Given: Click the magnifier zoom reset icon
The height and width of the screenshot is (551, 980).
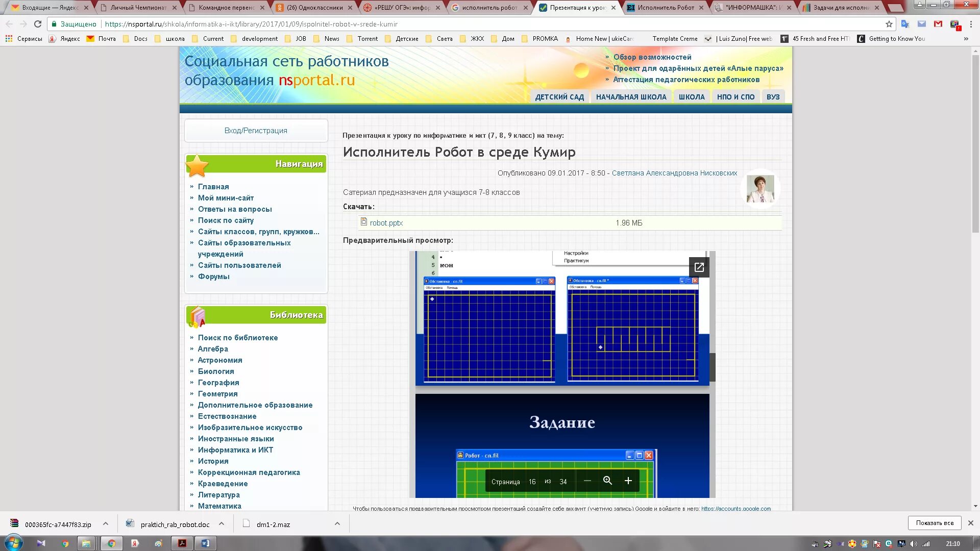Looking at the screenshot, I should click(607, 481).
